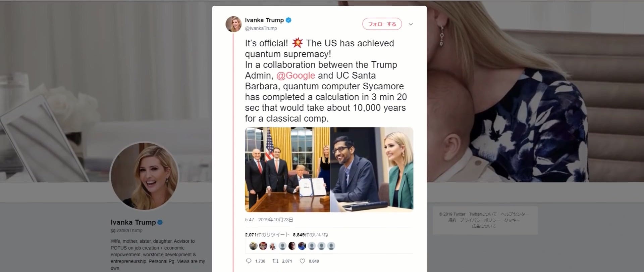
Task: Click verified badge beside sidebar profile name
Action: [160, 222]
